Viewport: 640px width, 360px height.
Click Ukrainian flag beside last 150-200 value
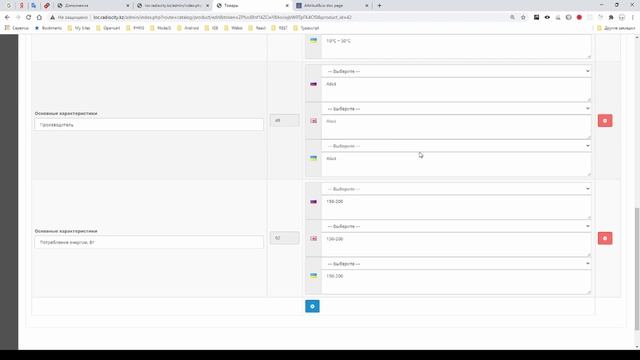pos(313,276)
